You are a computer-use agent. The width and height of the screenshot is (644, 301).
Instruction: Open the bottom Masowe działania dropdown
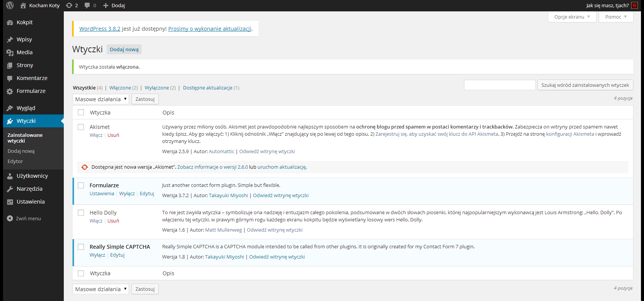101,289
